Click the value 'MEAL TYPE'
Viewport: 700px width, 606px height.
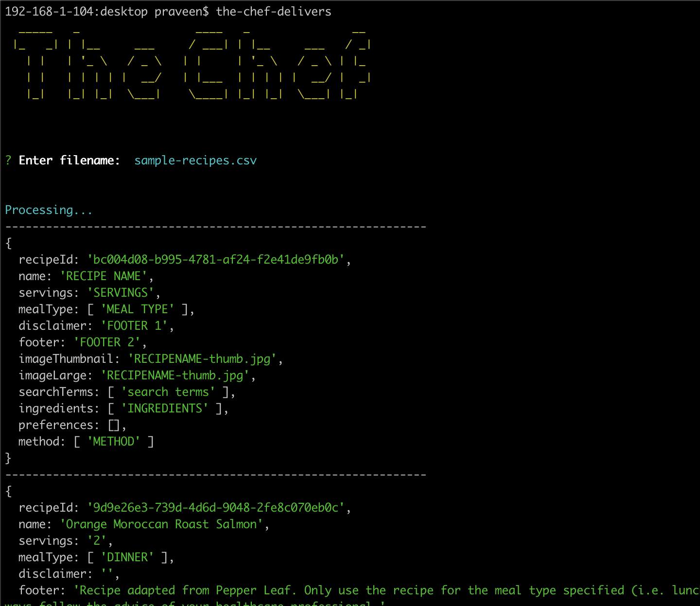coord(138,309)
